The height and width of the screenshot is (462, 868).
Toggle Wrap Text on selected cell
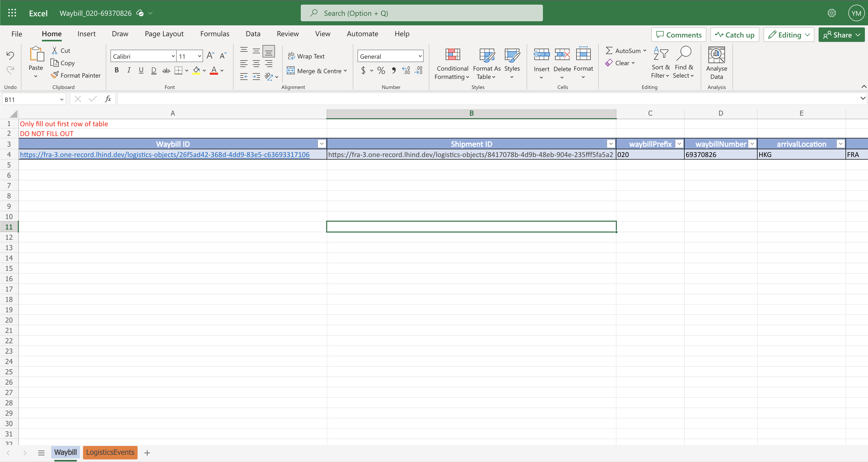pyautogui.click(x=306, y=56)
